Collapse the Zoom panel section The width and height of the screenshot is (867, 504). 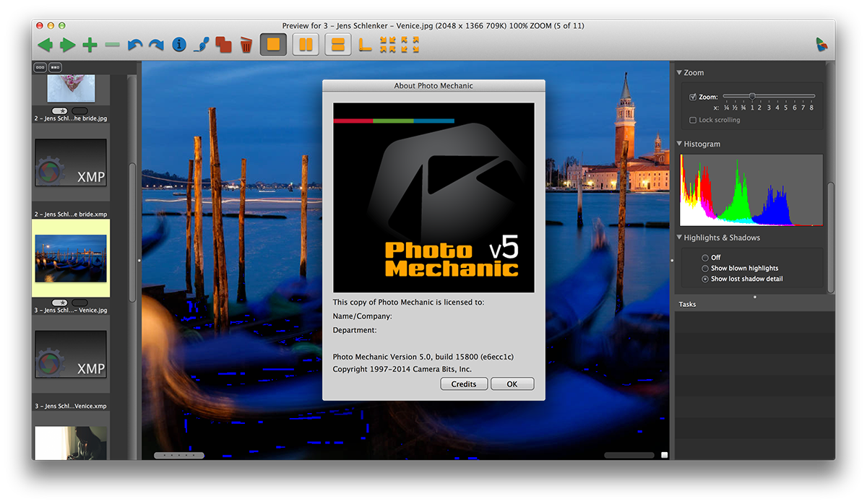point(680,73)
